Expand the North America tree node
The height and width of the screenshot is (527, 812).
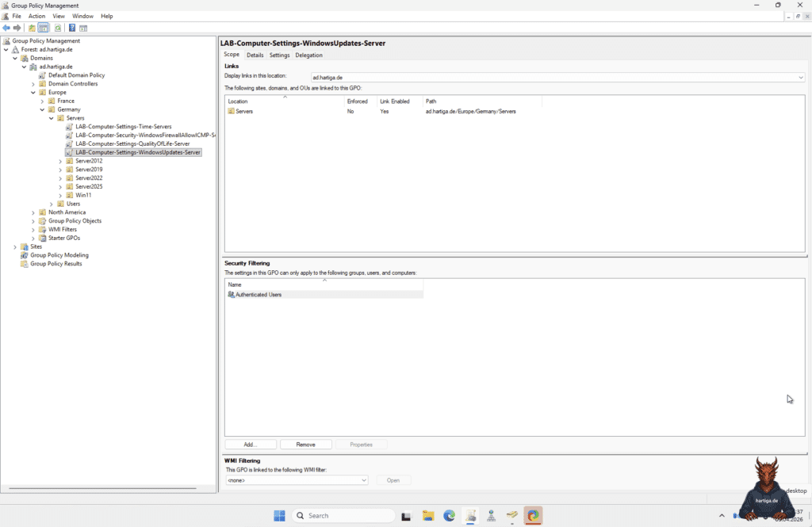pyautogui.click(x=32, y=212)
